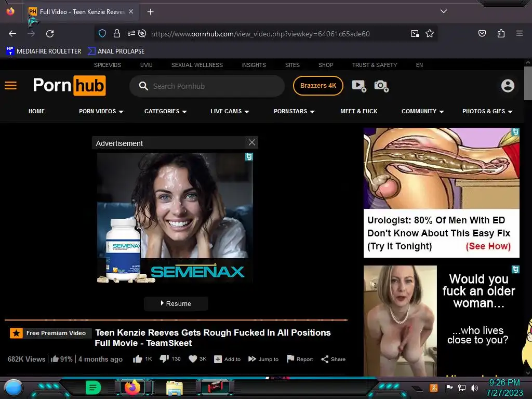Toggle volume speaker icon in system tray
This screenshot has width=532, height=399.
point(474,388)
